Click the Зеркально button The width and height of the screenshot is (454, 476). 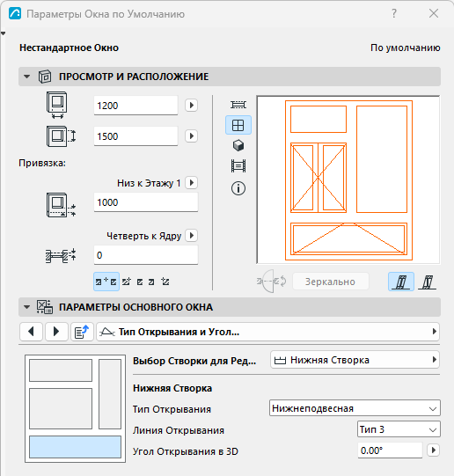[x=331, y=282]
